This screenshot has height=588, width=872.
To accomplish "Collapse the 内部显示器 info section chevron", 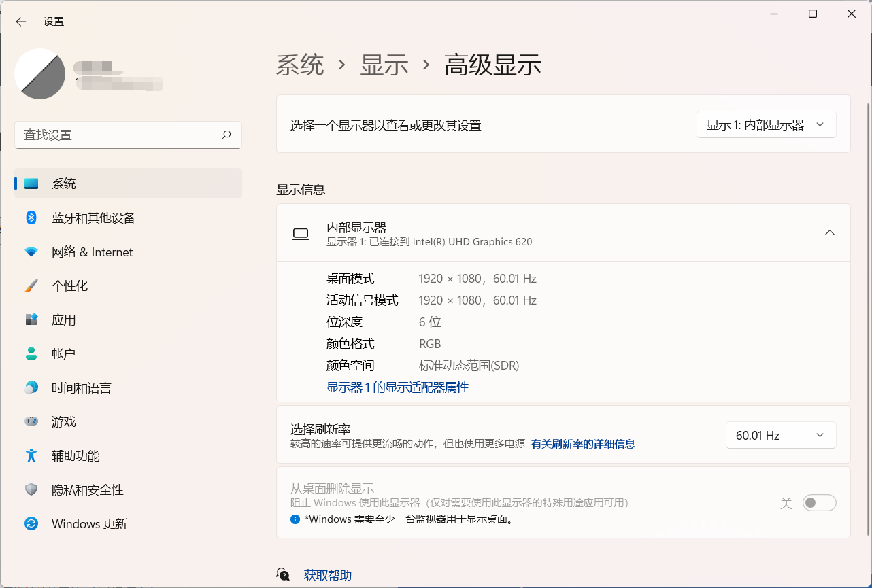I will click(x=830, y=232).
